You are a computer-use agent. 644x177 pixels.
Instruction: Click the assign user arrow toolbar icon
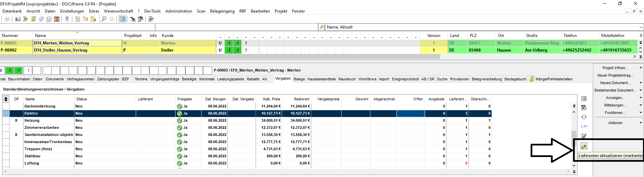pos(132,19)
